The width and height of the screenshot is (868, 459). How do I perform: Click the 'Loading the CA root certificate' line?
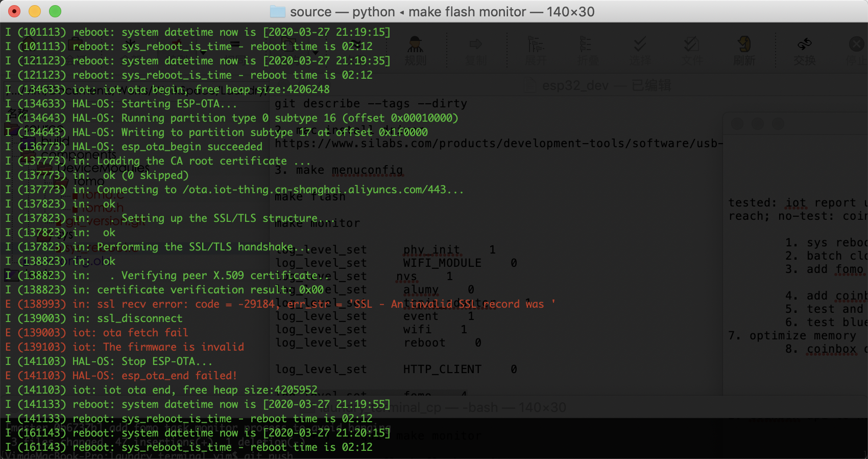(x=158, y=161)
